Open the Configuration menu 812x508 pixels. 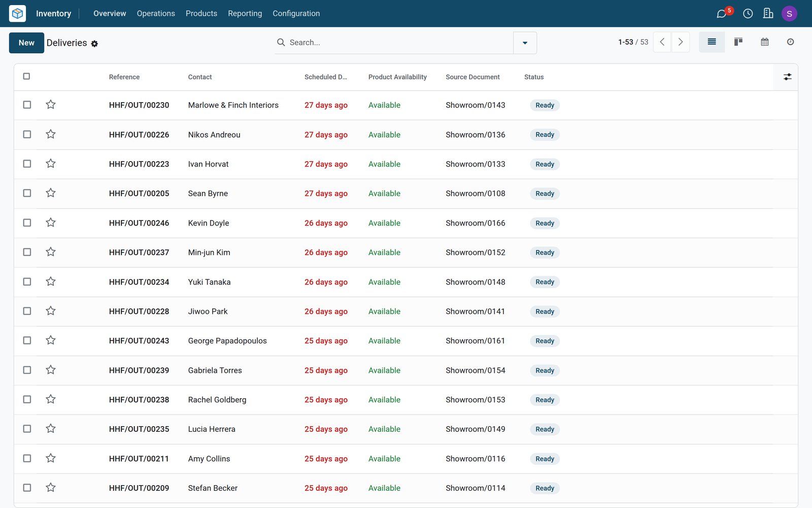click(x=296, y=13)
